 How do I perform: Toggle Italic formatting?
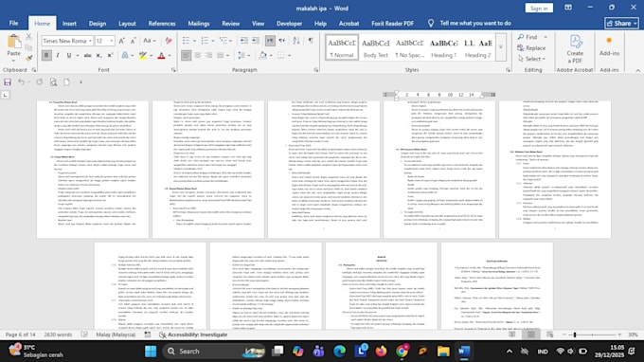point(58,55)
